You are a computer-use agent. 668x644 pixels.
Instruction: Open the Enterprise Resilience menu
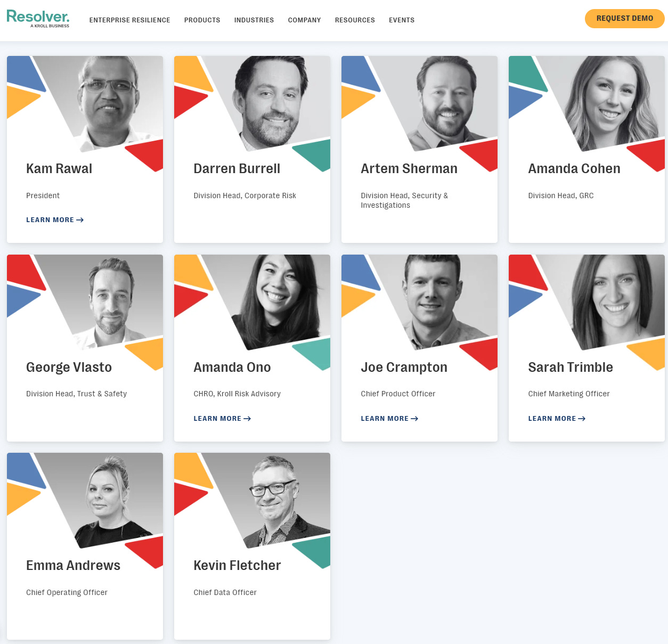pos(130,20)
